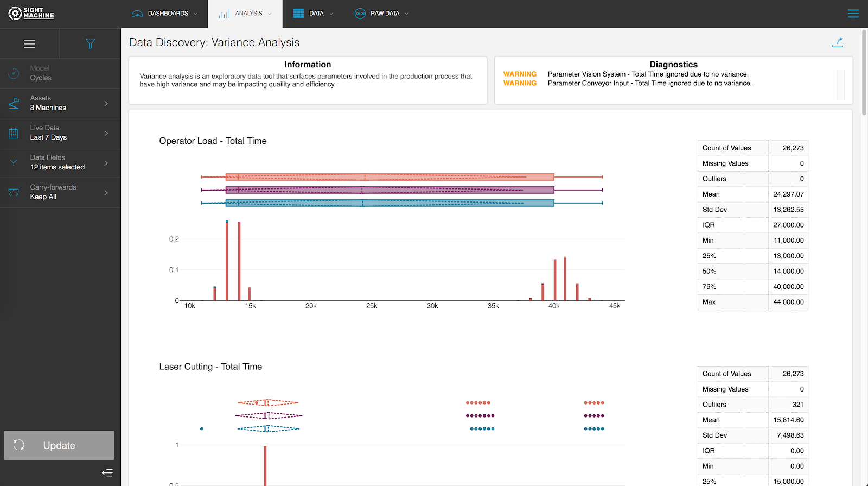Click the Operator Load - Total Time title
The image size is (868, 486).
click(213, 141)
